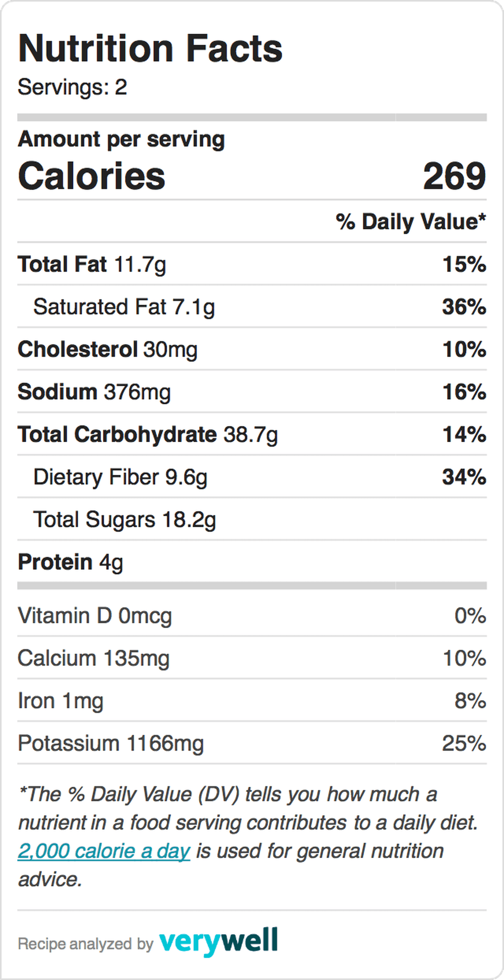Click the Servings: 2 text
This screenshot has height=980, width=504.
coord(73,87)
